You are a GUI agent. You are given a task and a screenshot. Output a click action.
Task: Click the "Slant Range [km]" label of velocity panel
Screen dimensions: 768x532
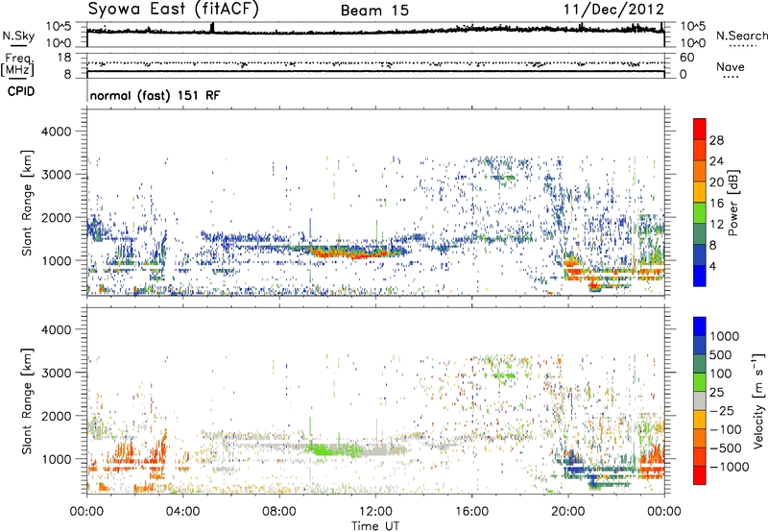pyautogui.click(x=27, y=401)
